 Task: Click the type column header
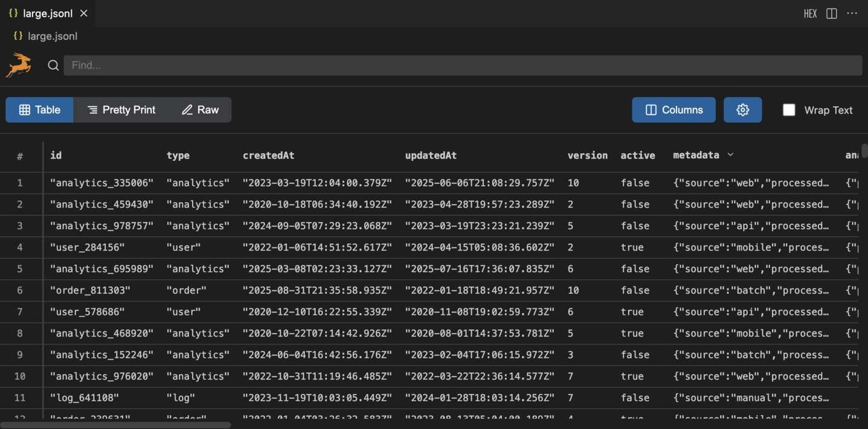(x=178, y=155)
